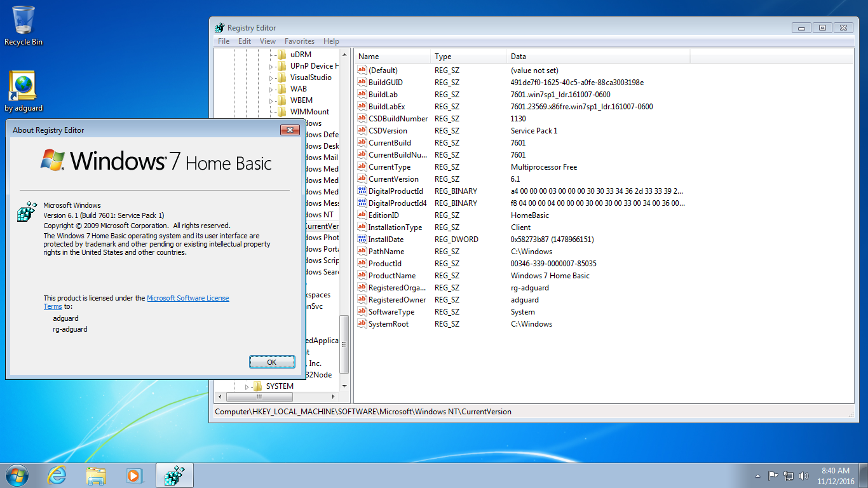This screenshot has height=488, width=868.
Task: Select the RegisteredOwner value name
Action: (x=397, y=300)
